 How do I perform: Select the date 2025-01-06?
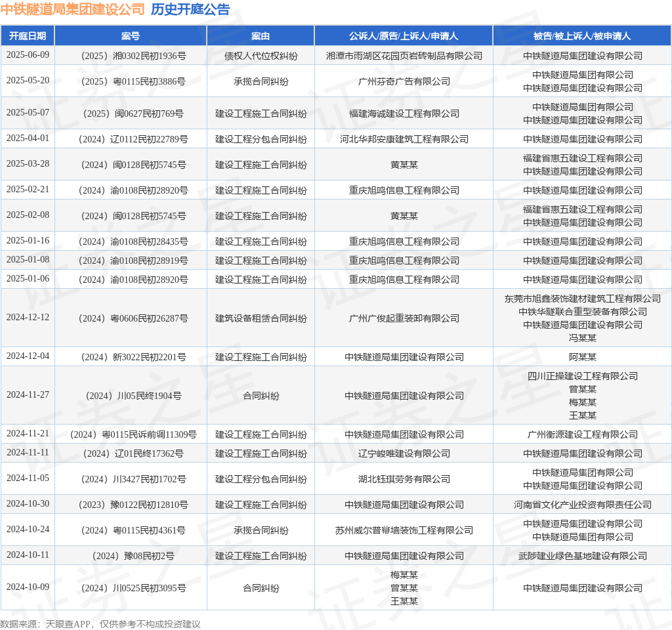click(x=28, y=279)
